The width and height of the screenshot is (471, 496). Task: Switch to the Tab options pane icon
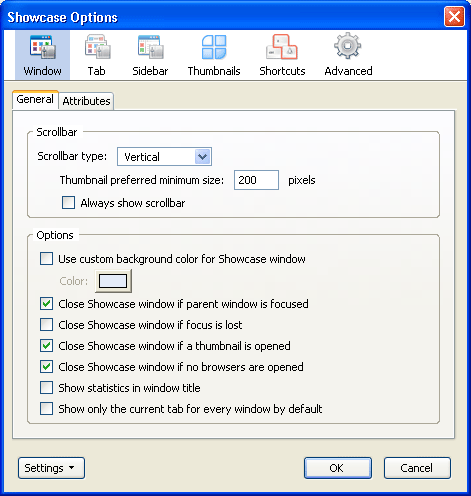pyautogui.click(x=97, y=55)
